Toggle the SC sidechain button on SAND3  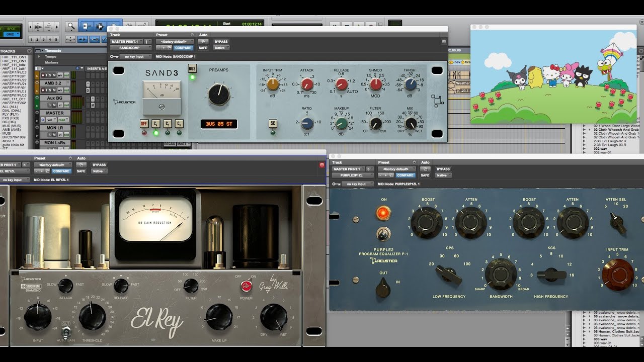click(273, 123)
